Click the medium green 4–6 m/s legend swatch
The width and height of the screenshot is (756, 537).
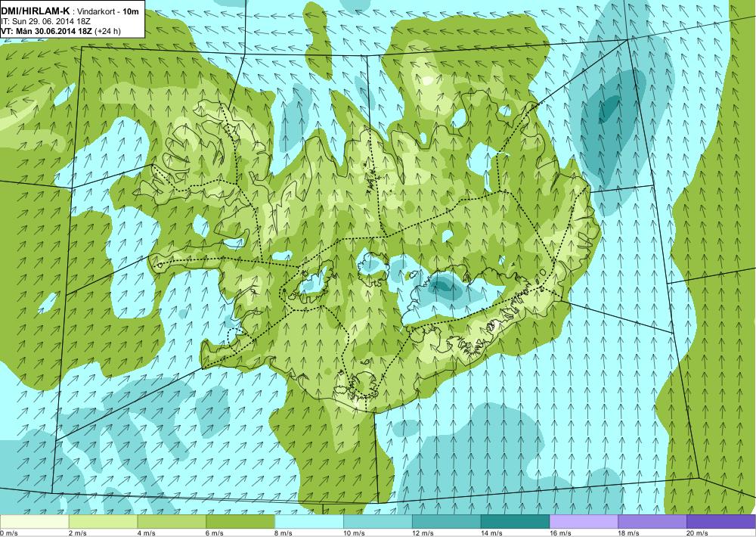[172, 522]
